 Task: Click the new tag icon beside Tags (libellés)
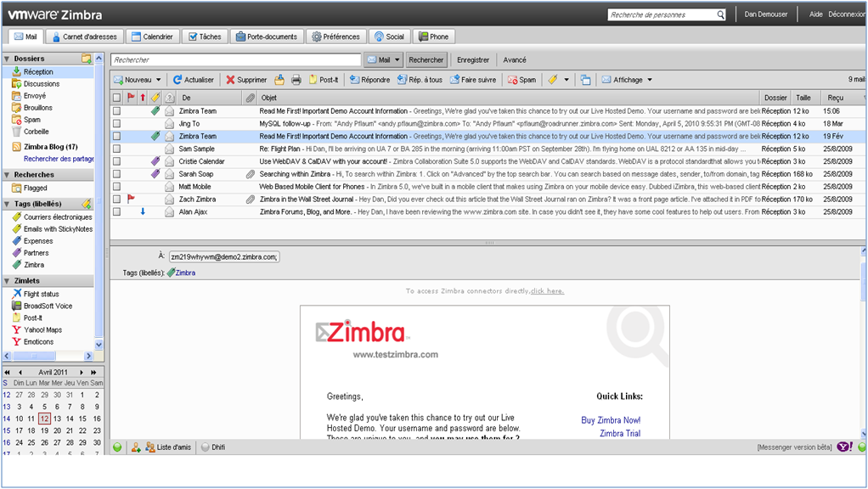(87, 204)
